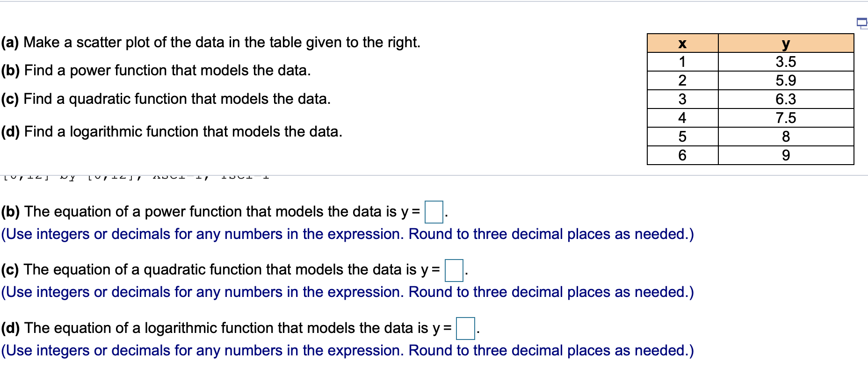Viewport: 868px width, 390px height.
Task: Click the table cell containing 5.9
Action: pos(786,80)
